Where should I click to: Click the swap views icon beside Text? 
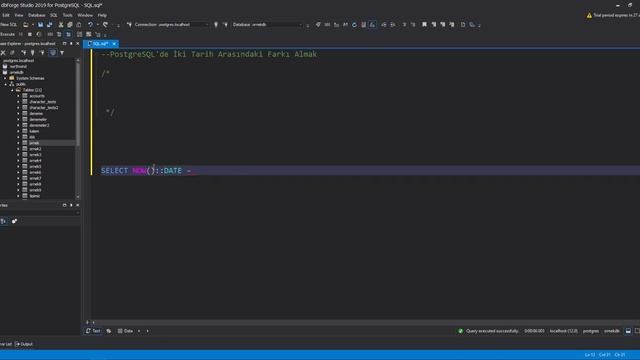(x=109, y=331)
